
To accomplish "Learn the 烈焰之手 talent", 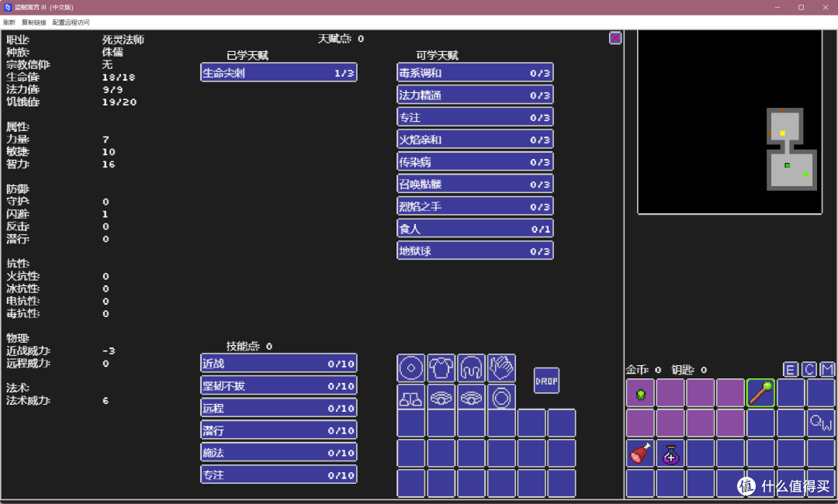I will tap(475, 206).
